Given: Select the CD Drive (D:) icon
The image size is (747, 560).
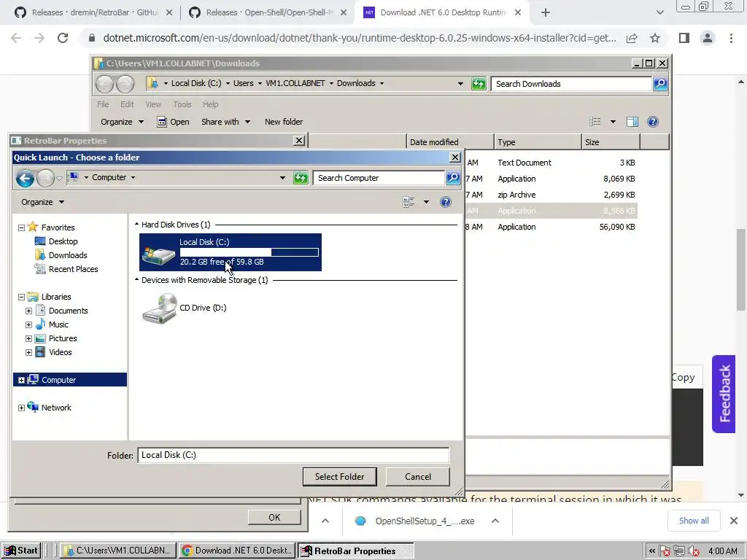Looking at the screenshot, I should 185,308.
